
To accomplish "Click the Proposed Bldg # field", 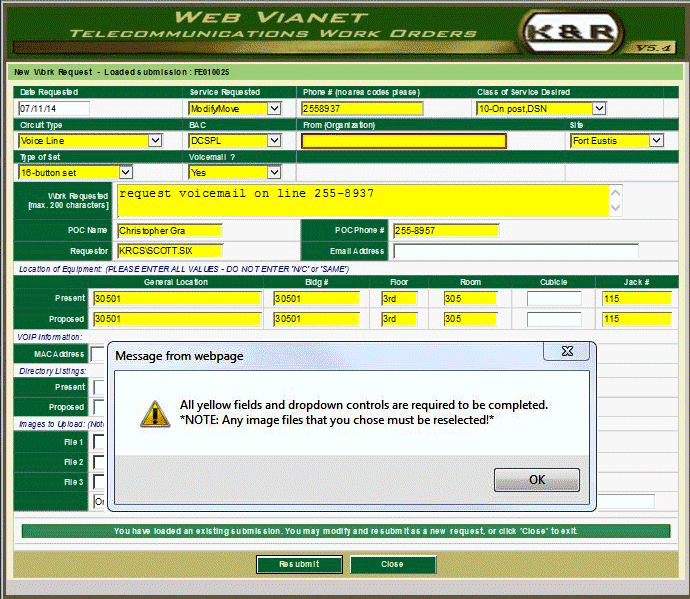I will tap(316, 319).
